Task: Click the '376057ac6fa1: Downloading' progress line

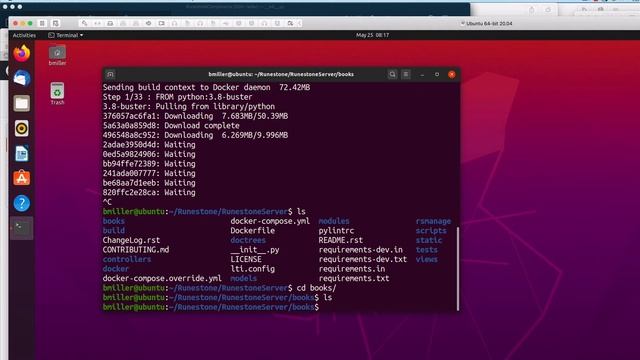Action: click(195, 116)
